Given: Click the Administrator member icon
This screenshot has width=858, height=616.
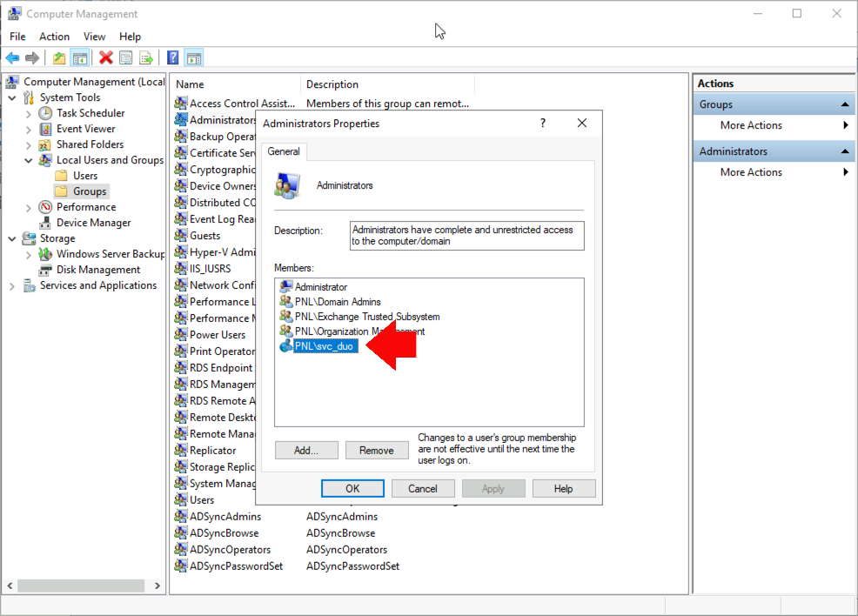Looking at the screenshot, I should (x=285, y=286).
